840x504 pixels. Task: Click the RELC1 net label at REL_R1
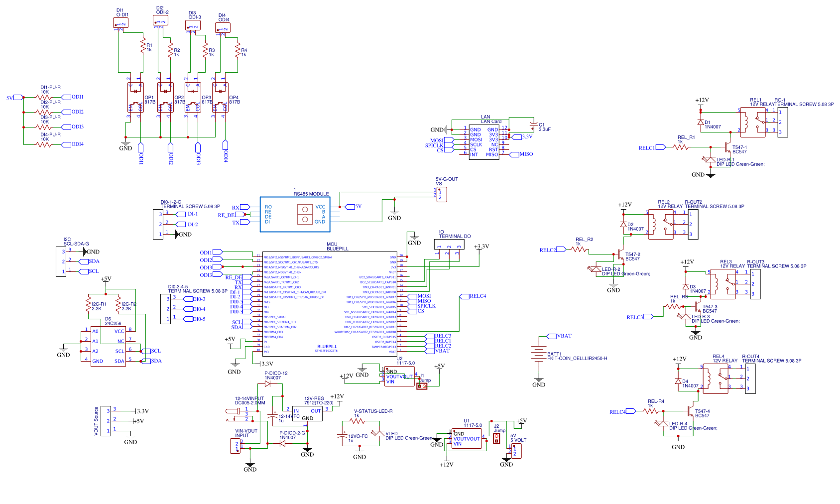652,147
